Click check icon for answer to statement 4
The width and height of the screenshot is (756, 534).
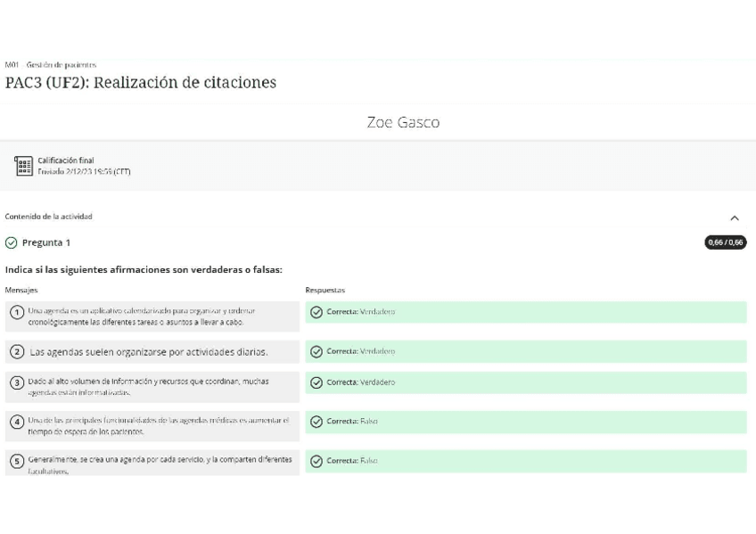click(x=316, y=422)
